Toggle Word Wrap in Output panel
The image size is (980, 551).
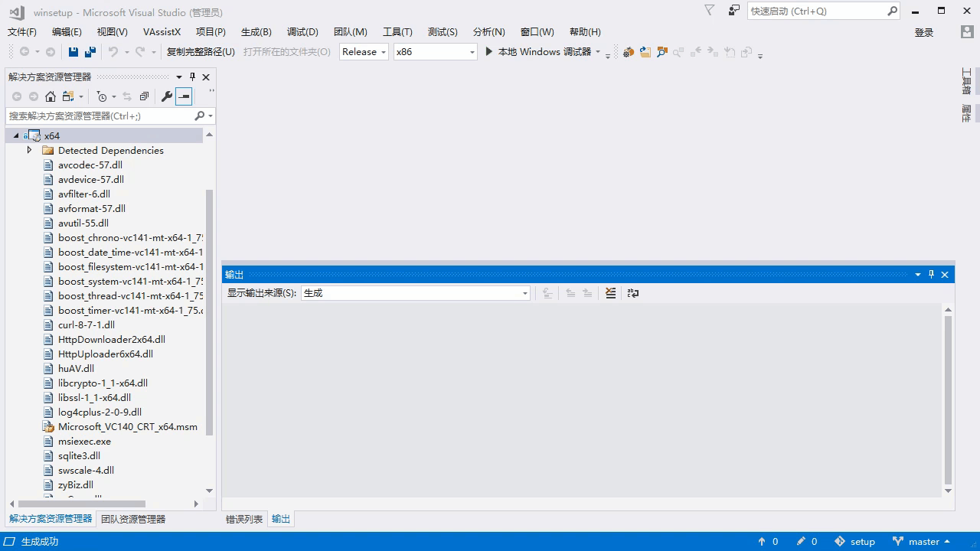coord(633,293)
